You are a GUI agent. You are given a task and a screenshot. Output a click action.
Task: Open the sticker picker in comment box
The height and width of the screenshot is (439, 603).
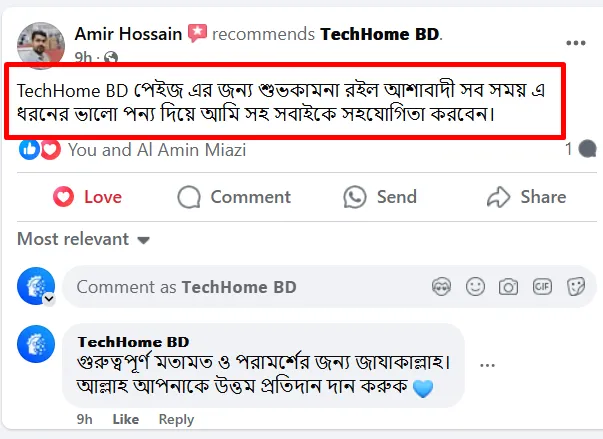tap(575, 287)
